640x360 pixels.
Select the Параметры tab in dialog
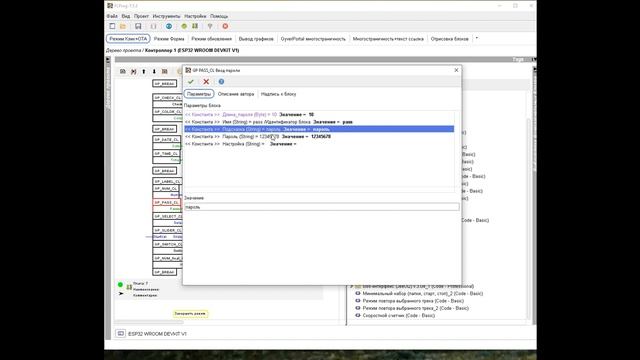(199, 94)
